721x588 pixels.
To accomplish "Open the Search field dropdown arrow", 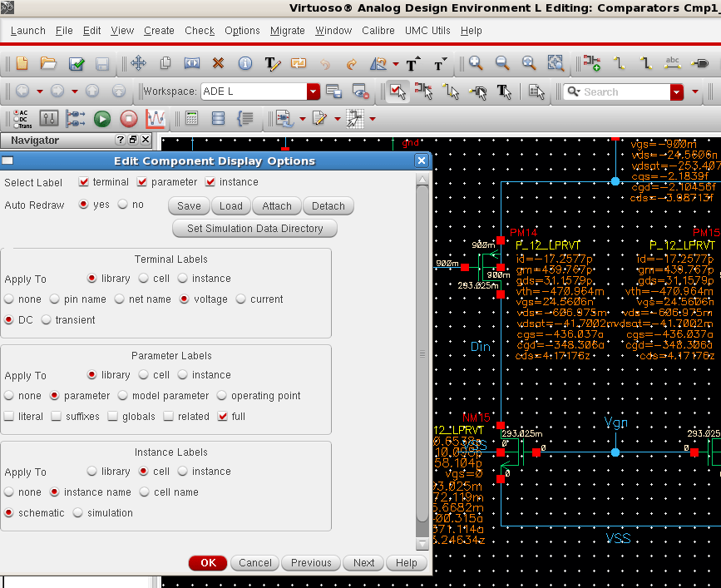I will (679, 91).
